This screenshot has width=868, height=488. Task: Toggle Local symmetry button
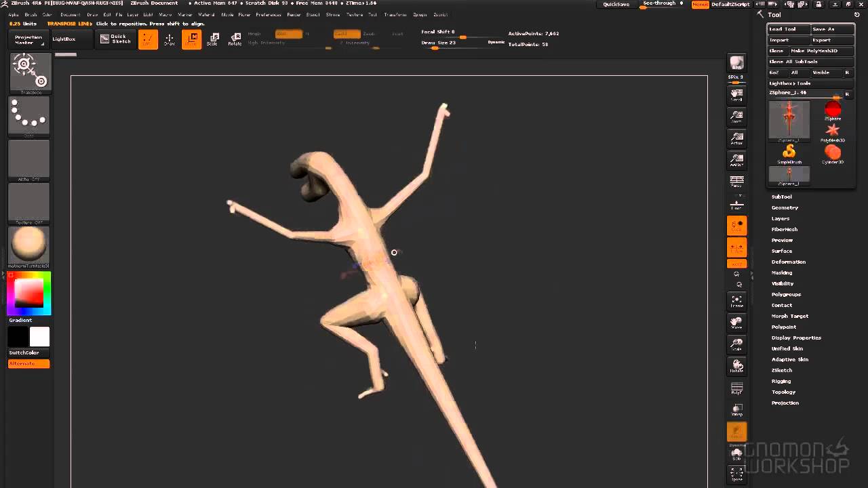click(x=736, y=226)
